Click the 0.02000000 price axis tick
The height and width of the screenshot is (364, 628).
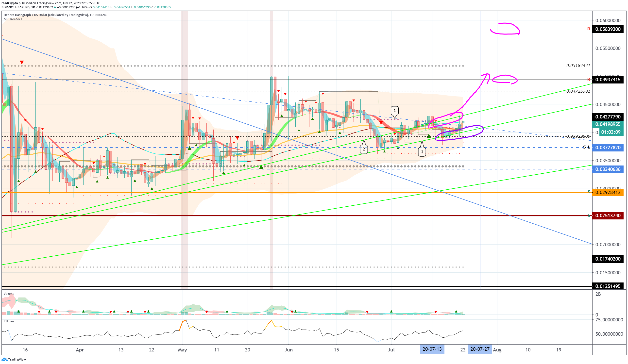[608, 245]
